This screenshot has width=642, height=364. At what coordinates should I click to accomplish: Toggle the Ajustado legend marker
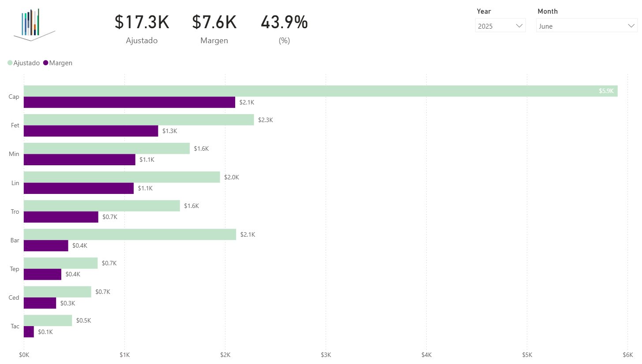(10, 63)
